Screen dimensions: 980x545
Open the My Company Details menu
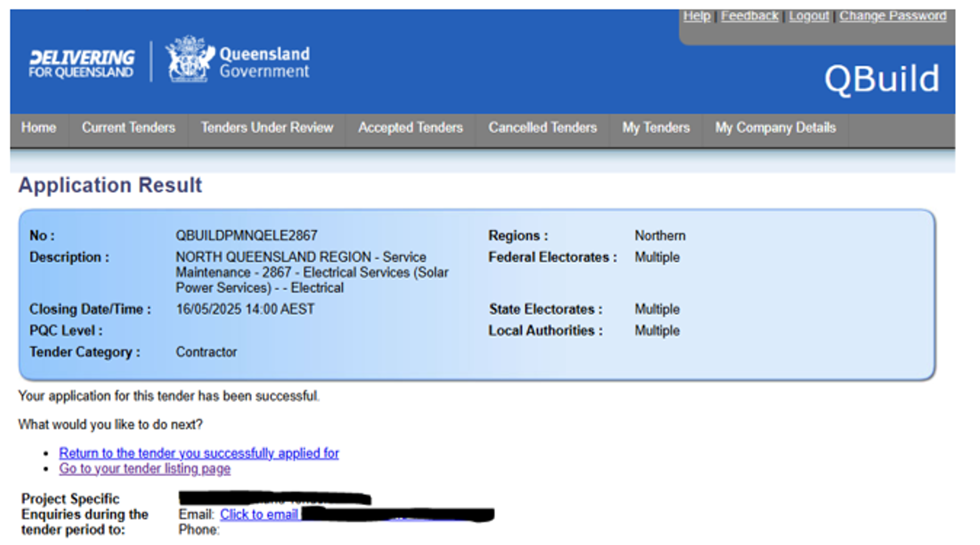pos(775,128)
